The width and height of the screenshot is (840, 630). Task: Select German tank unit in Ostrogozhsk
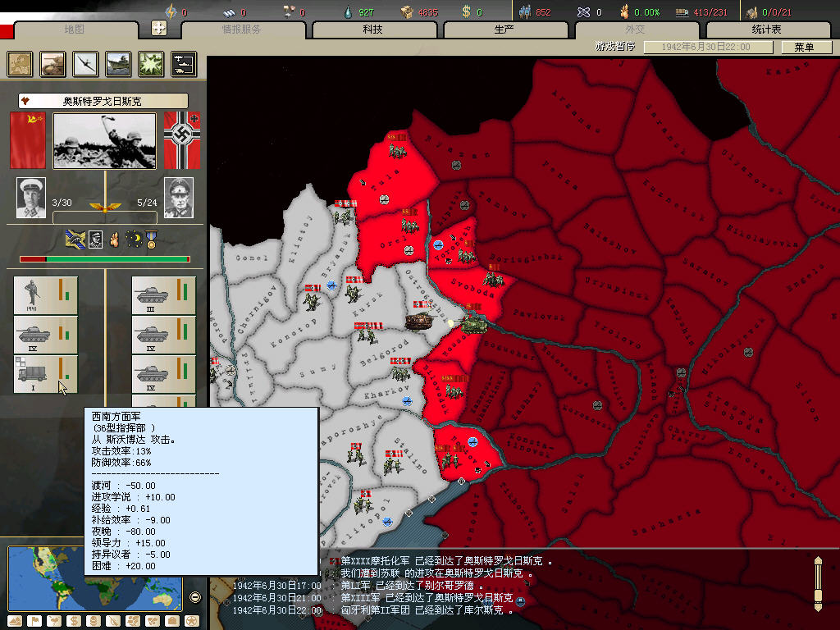pyautogui.click(x=419, y=322)
